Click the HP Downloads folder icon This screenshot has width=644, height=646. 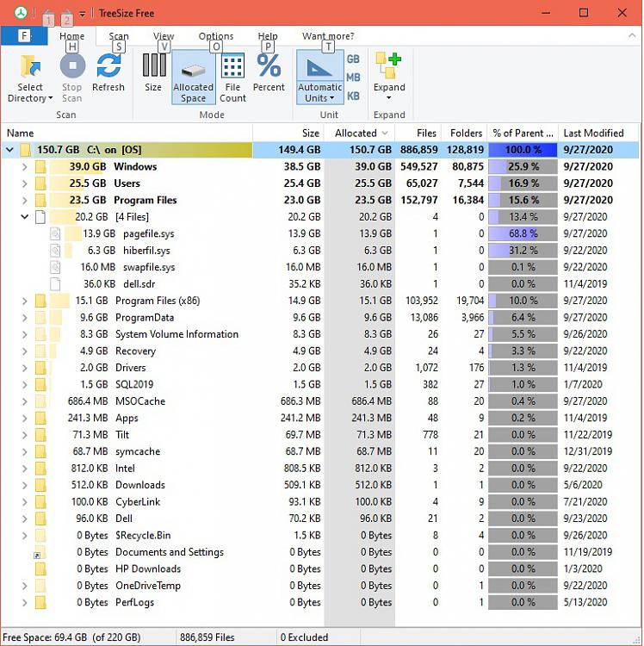(40, 569)
